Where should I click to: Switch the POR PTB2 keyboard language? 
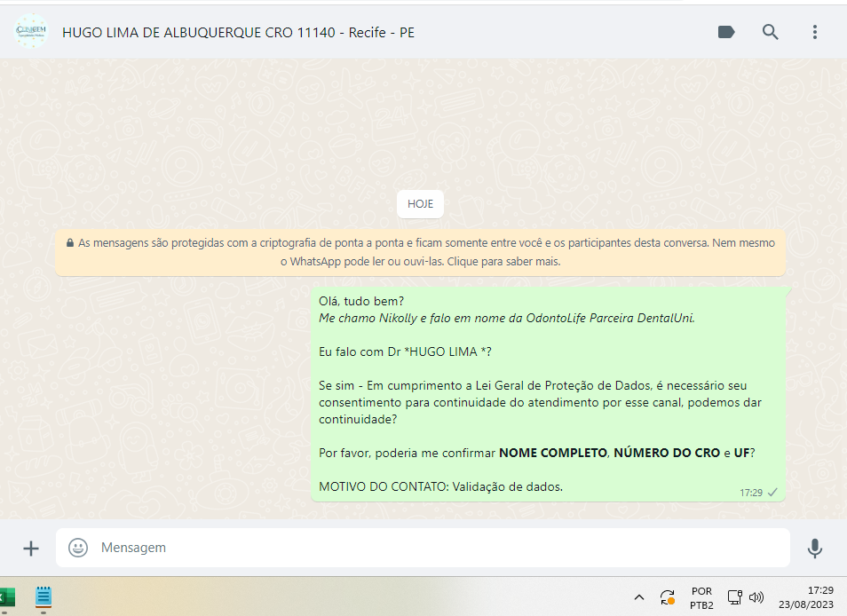(x=701, y=598)
